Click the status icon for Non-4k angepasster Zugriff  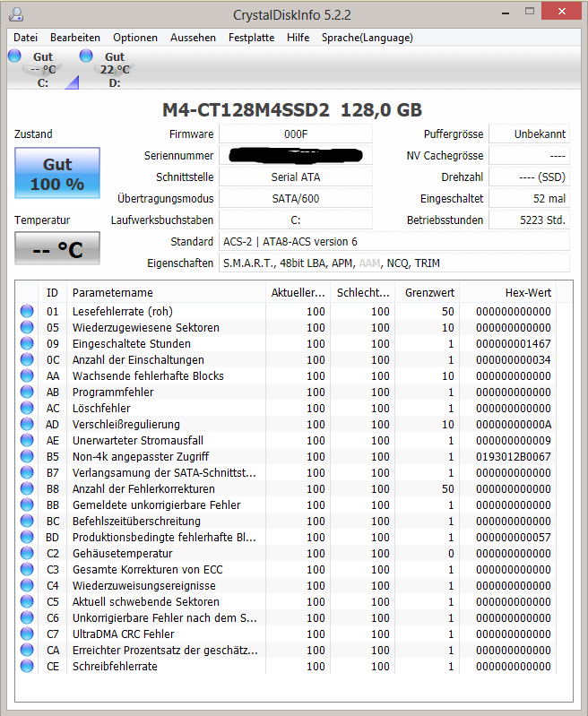pyautogui.click(x=27, y=456)
